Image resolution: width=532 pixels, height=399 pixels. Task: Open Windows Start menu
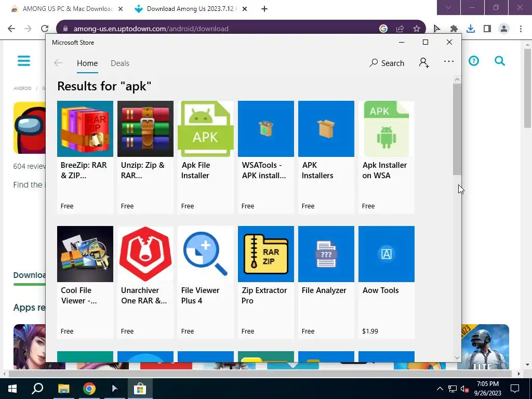(x=12, y=389)
